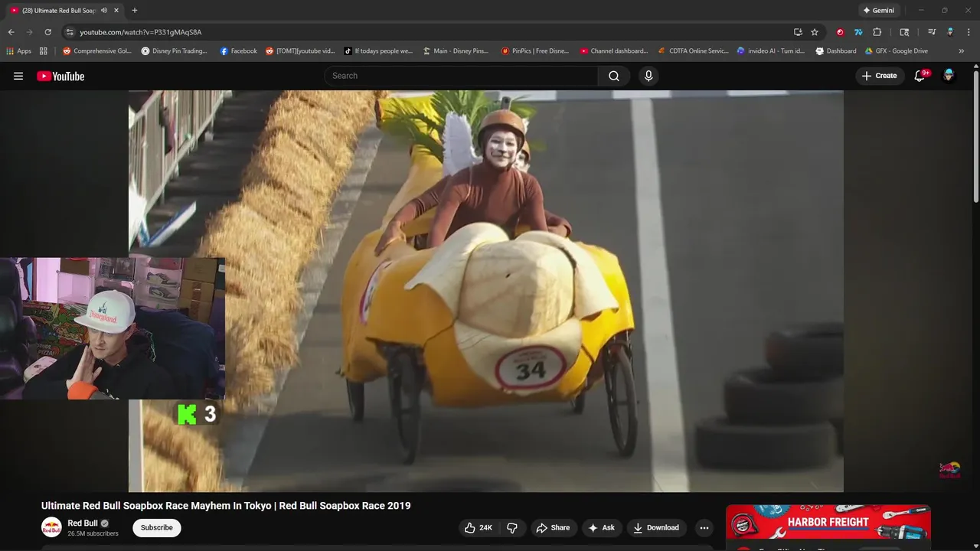Open the invideo AI bookmark
Screen dimensions: 980x551
coord(771,51)
